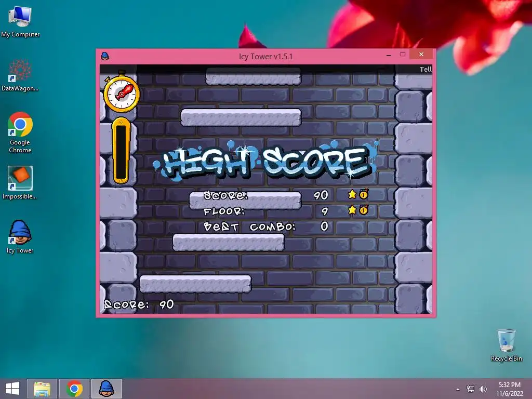
Task: Click the "Floor:" label
Action: 224,211
